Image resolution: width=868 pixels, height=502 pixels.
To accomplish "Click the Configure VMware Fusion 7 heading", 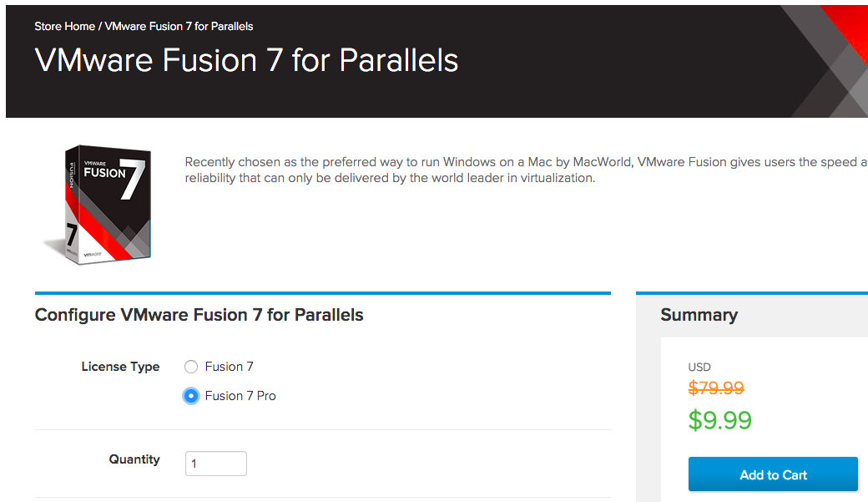I will point(199,315).
